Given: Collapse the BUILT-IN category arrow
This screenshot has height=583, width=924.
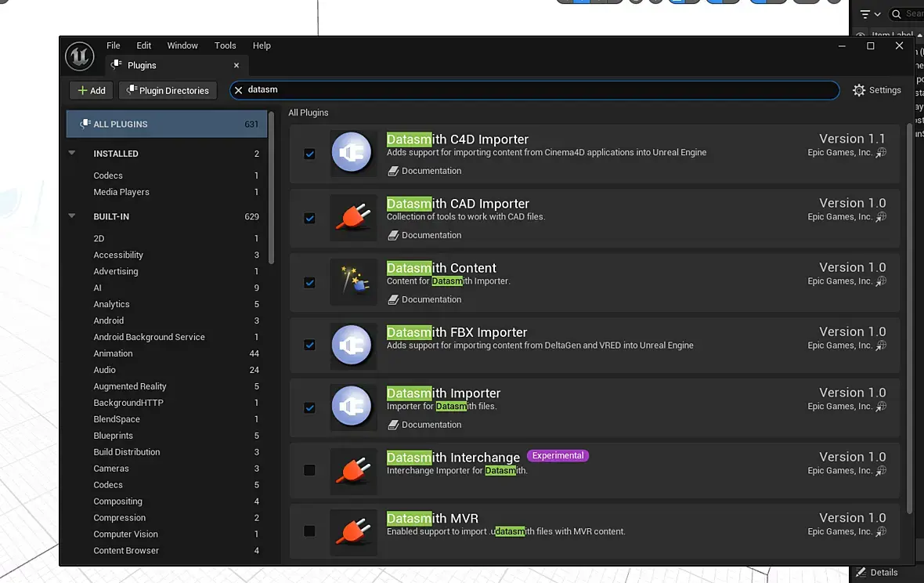Looking at the screenshot, I should tap(72, 215).
